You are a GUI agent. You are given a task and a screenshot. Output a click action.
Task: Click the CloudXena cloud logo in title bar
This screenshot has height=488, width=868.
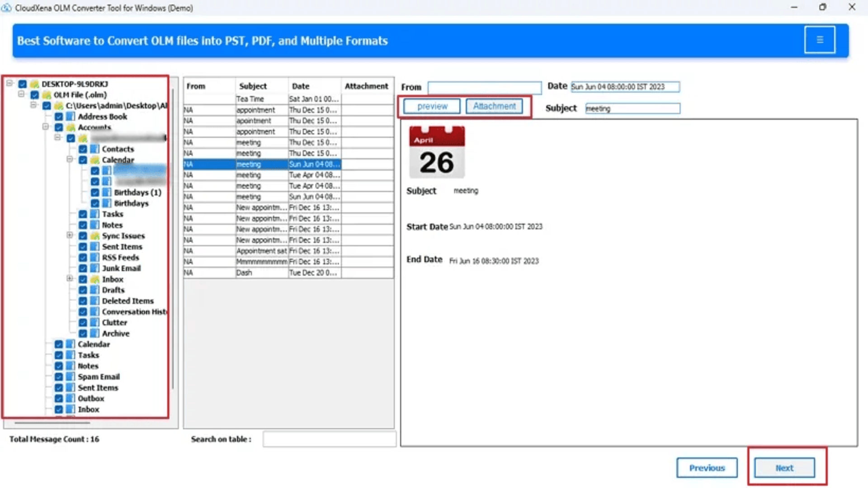click(x=7, y=8)
